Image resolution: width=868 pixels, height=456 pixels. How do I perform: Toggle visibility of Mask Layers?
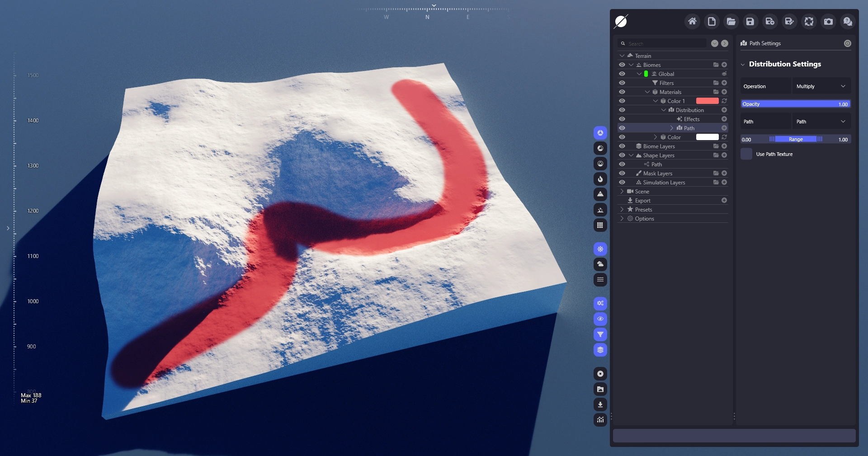pyautogui.click(x=622, y=173)
